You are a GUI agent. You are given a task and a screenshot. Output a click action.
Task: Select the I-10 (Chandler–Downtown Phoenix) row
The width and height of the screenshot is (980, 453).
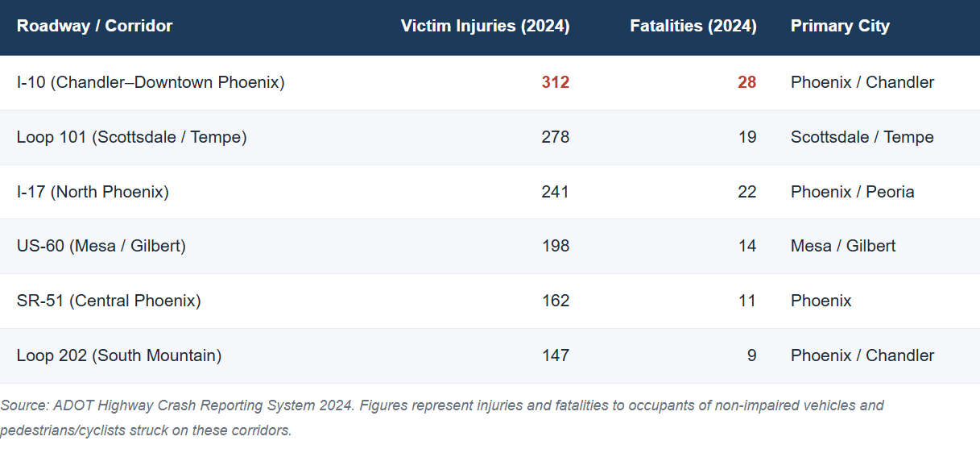pyautogui.click(x=490, y=82)
